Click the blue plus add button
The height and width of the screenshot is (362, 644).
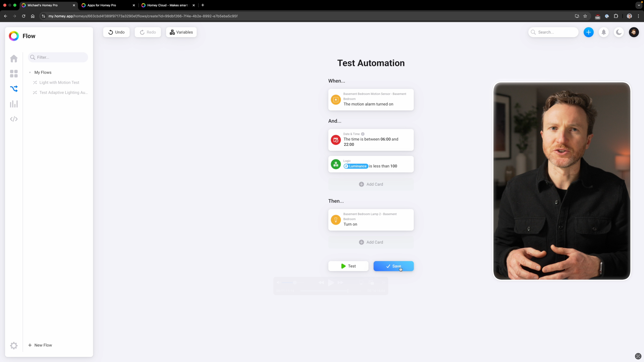pos(588,32)
